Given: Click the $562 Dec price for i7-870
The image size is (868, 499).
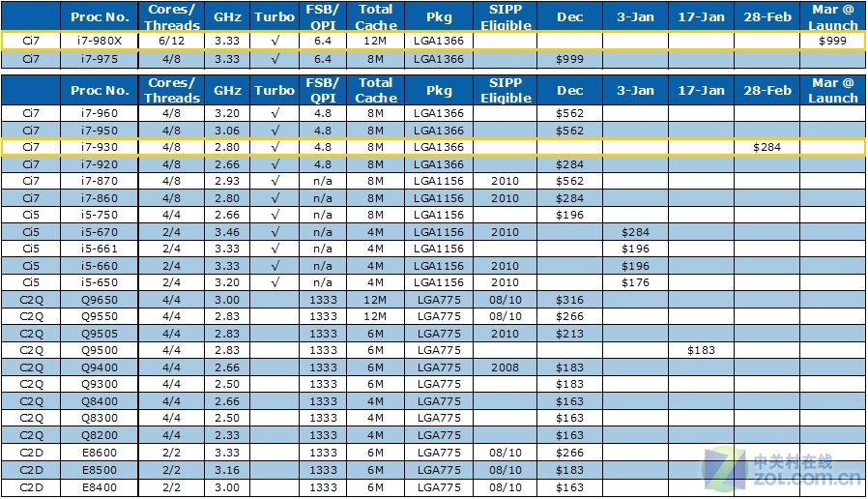Looking at the screenshot, I should point(569,181).
